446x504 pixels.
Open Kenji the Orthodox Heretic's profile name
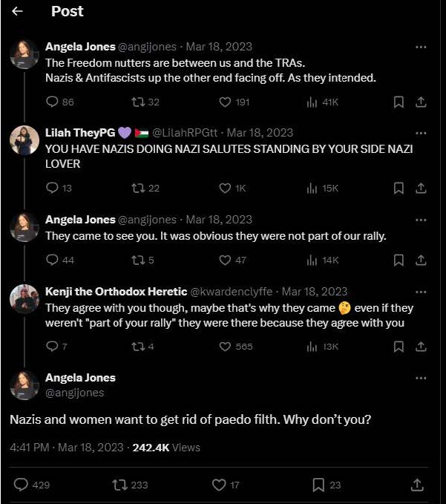[x=117, y=292]
